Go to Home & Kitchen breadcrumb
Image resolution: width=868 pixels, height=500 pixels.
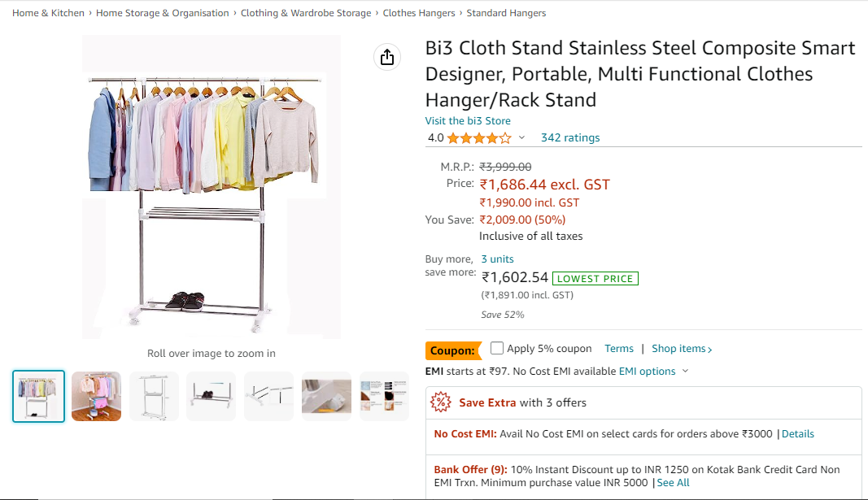(x=48, y=13)
